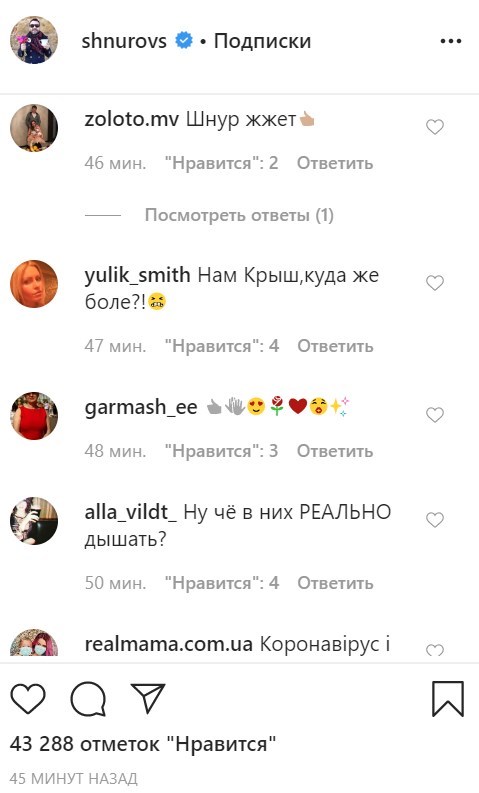Viewport: 479px width, 793px height.
Task: Open the shnurovs profile username link
Action: tap(124, 41)
